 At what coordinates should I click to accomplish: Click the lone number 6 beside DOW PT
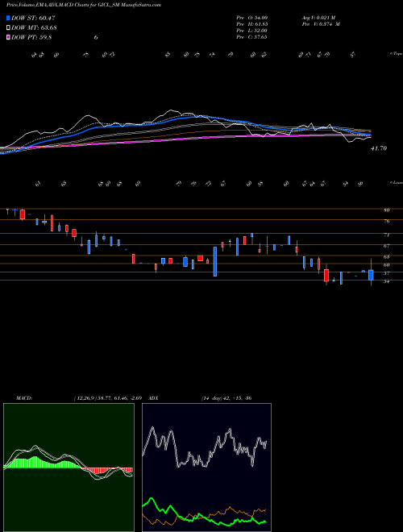point(96,37)
